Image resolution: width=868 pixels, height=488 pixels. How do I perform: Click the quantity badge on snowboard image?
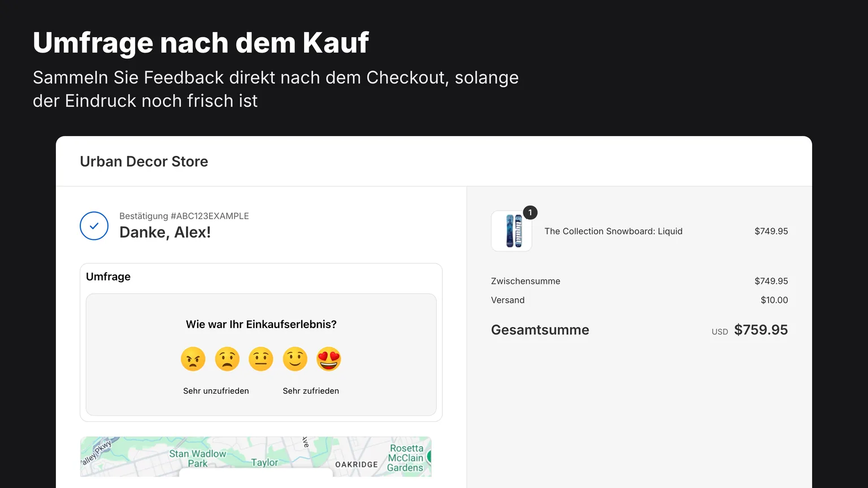(x=530, y=212)
